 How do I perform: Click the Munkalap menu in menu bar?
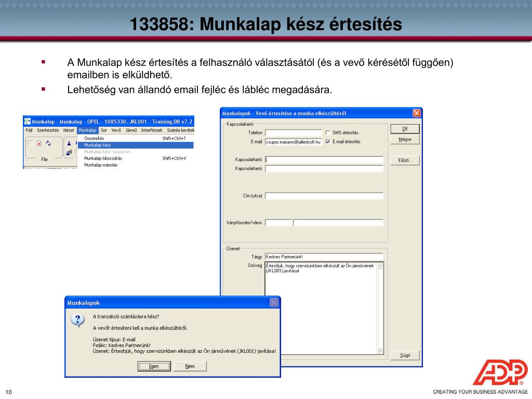[x=87, y=130]
